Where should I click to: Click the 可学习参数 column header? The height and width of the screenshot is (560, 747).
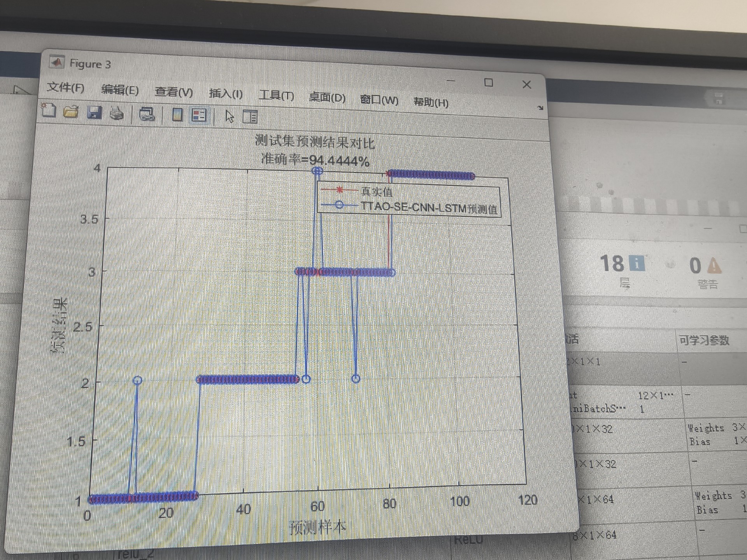[x=704, y=341]
